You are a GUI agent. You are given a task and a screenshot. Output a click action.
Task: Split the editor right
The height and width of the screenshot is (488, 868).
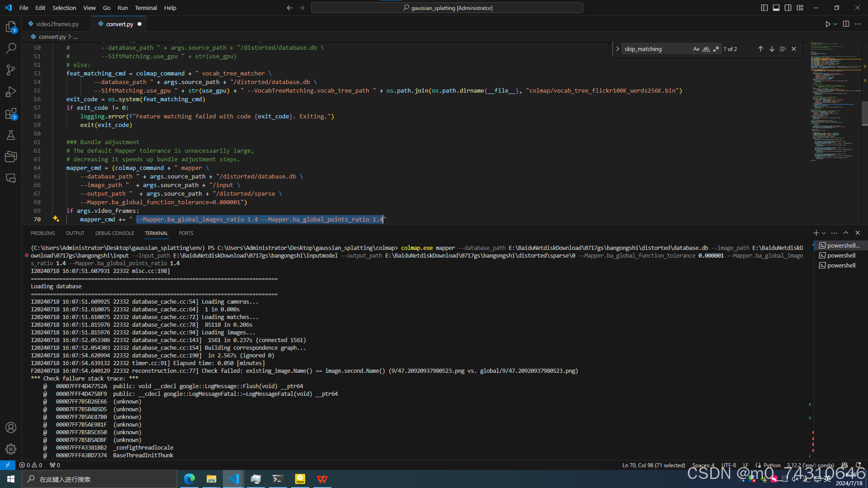(x=846, y=24)
